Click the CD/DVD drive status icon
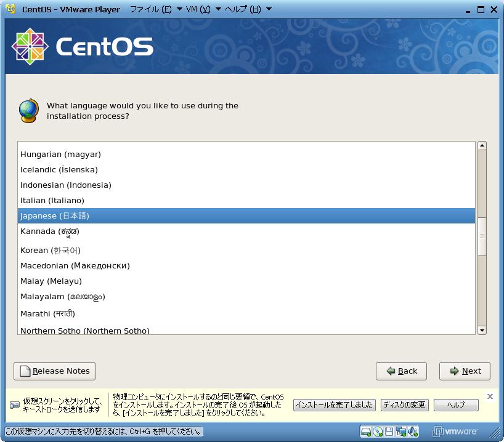This screenshot has height=442, width=504. [x=378, y=432]
